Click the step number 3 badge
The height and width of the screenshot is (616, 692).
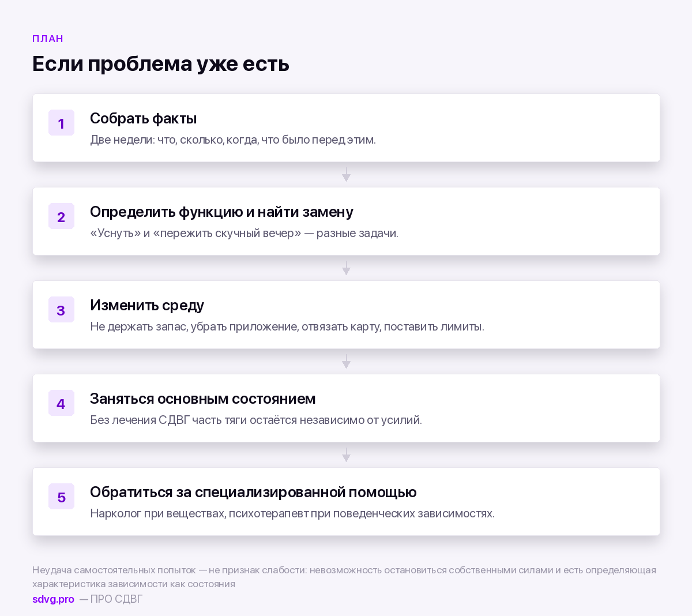click(x=61, y=310)
